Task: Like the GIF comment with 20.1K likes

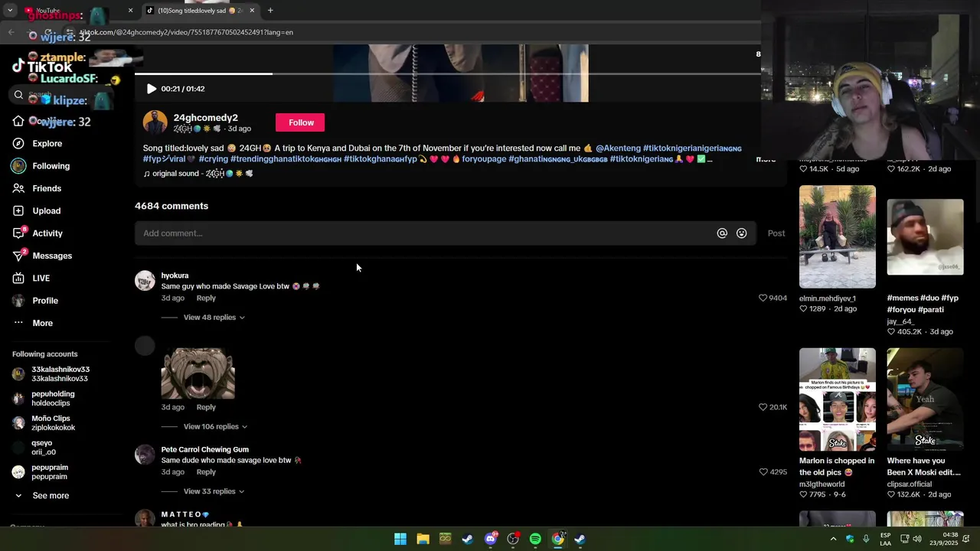Action: click(763, 407)
